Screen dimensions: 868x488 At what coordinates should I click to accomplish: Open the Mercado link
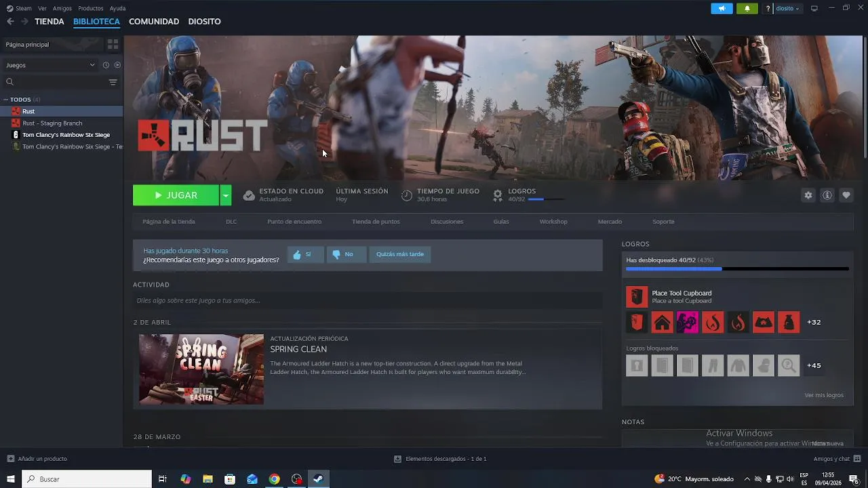click(x=610, y=222)
